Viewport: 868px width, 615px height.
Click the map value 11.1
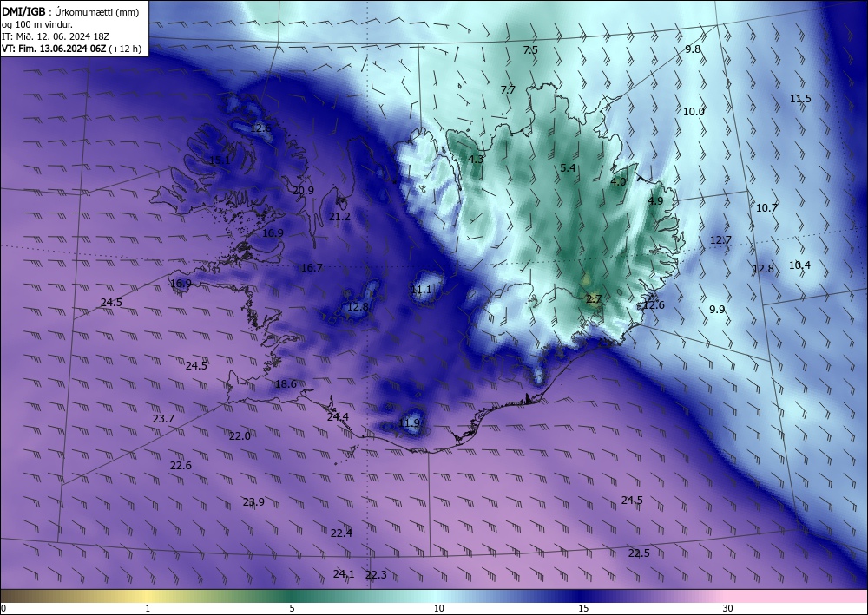(421, 290)
